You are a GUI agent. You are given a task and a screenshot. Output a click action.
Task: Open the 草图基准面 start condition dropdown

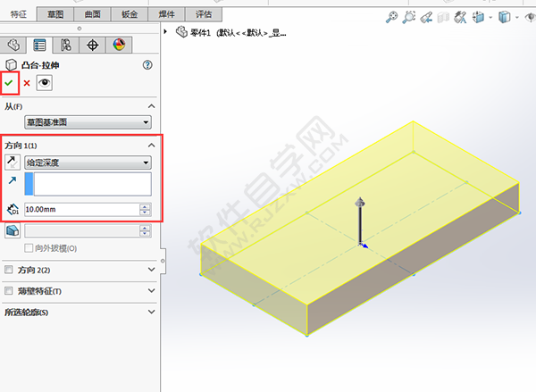[88, 122]
